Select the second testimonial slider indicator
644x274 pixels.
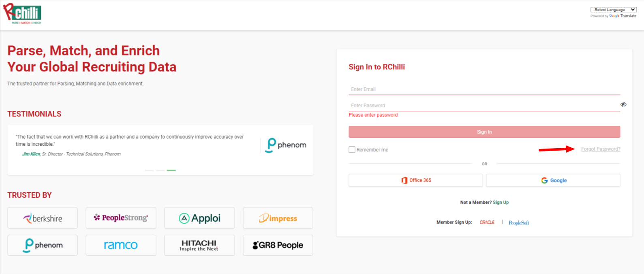[x=160, y=170]
